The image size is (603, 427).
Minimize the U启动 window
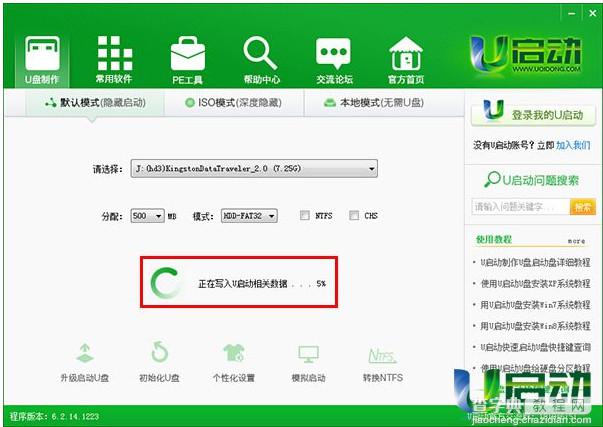572,13
